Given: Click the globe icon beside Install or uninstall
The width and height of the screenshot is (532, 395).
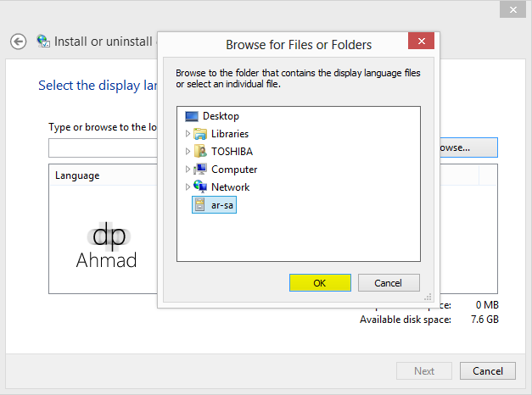Looking at the screenshot, I should click(43, 41).
